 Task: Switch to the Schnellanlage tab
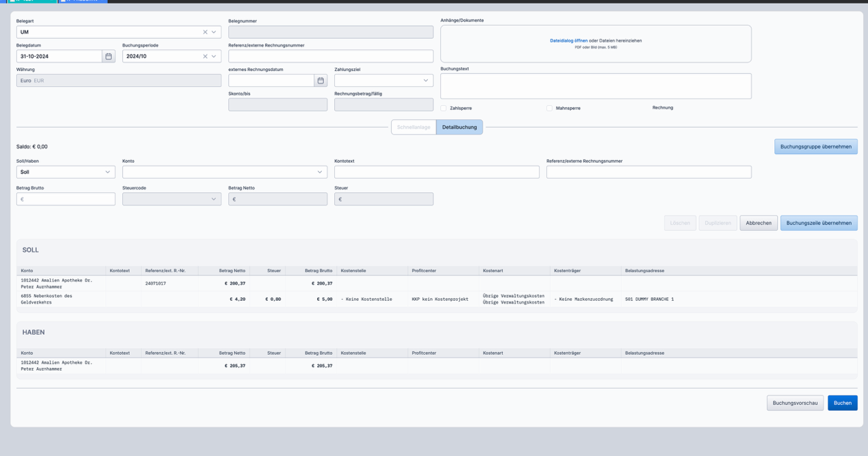pos(413,127)
